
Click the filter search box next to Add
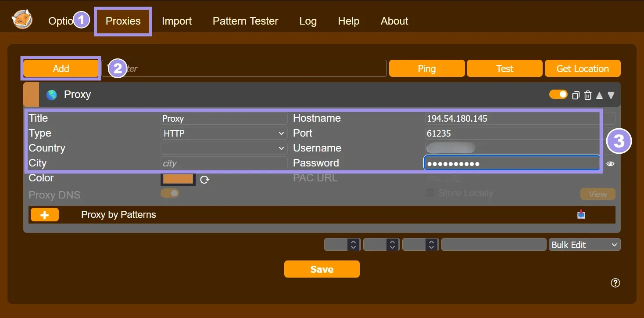(x=244, y=69)
